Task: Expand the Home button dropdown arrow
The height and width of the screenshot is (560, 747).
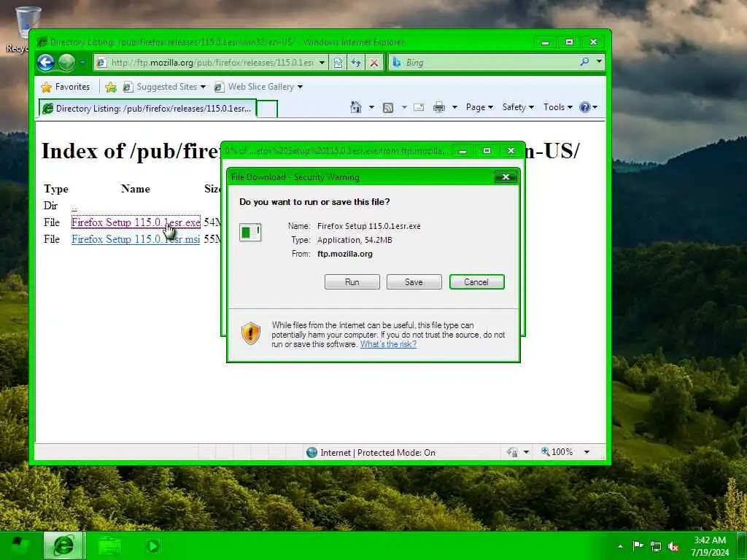Action: (371, 107)
